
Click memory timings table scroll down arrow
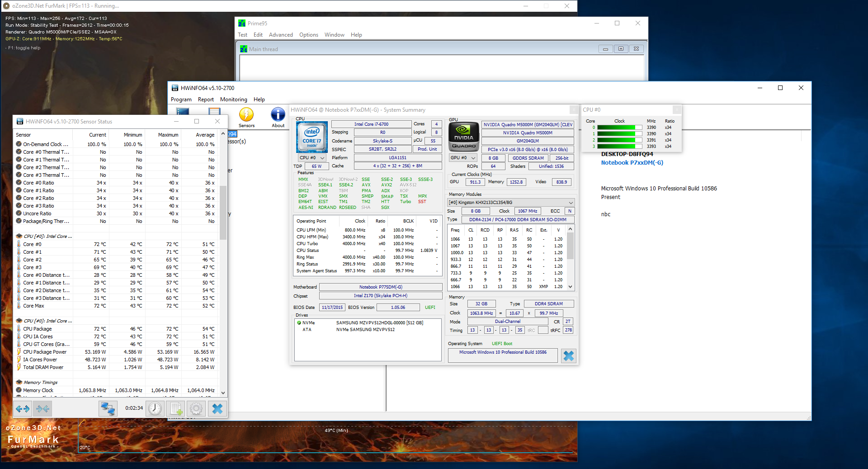(571, 287)
